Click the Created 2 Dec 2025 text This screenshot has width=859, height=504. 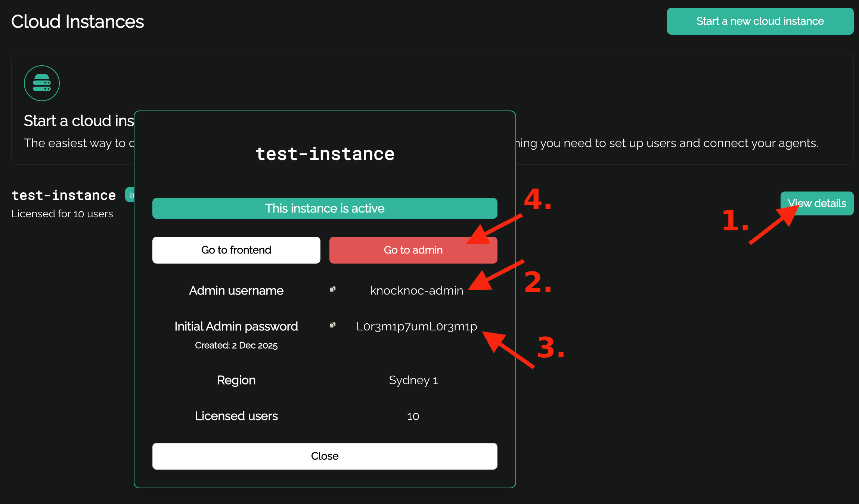pyautogui.click(x=236, y=345)
